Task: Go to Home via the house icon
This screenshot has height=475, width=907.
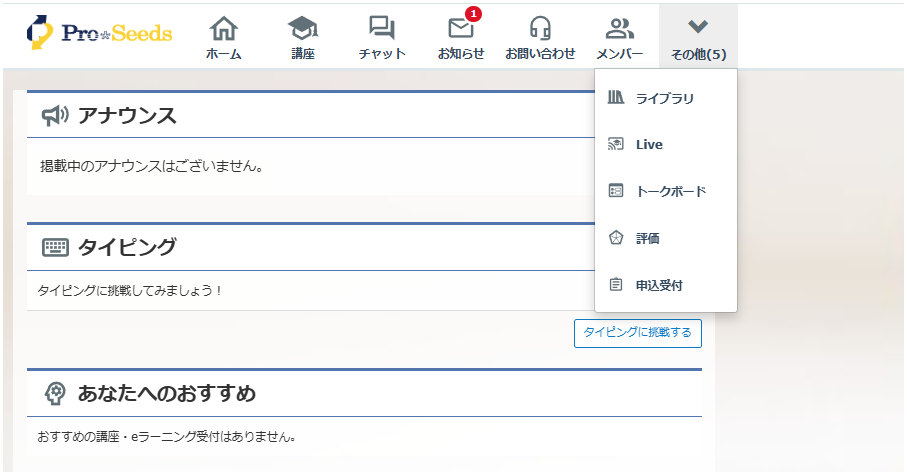Action: (223, 28)
